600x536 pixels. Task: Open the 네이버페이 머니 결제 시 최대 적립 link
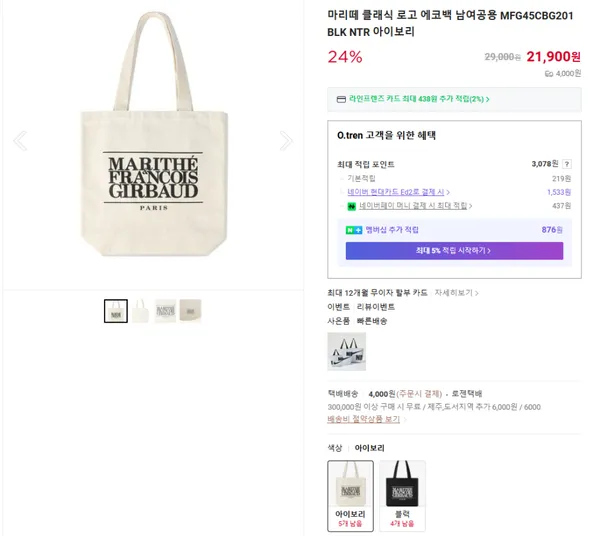tap(410, 206)
